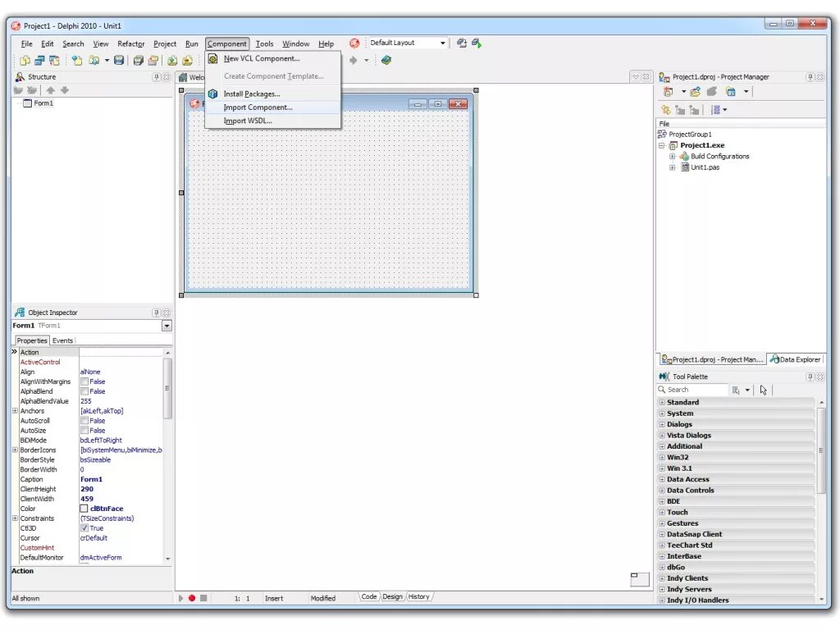Viewport: 840px width, 630px height.
Task: Toggle the AlphaBlend checkbox
Action: tap(84, 391)
